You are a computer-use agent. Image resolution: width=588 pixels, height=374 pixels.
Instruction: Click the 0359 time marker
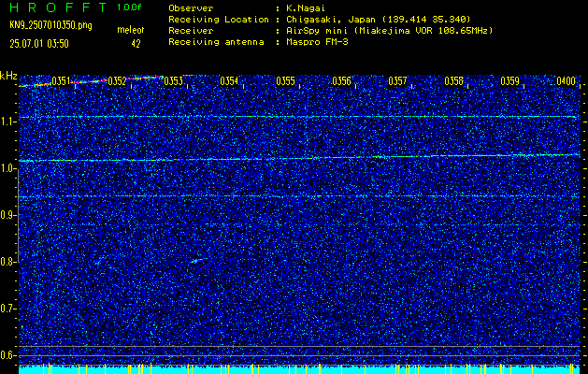point(510,81)
